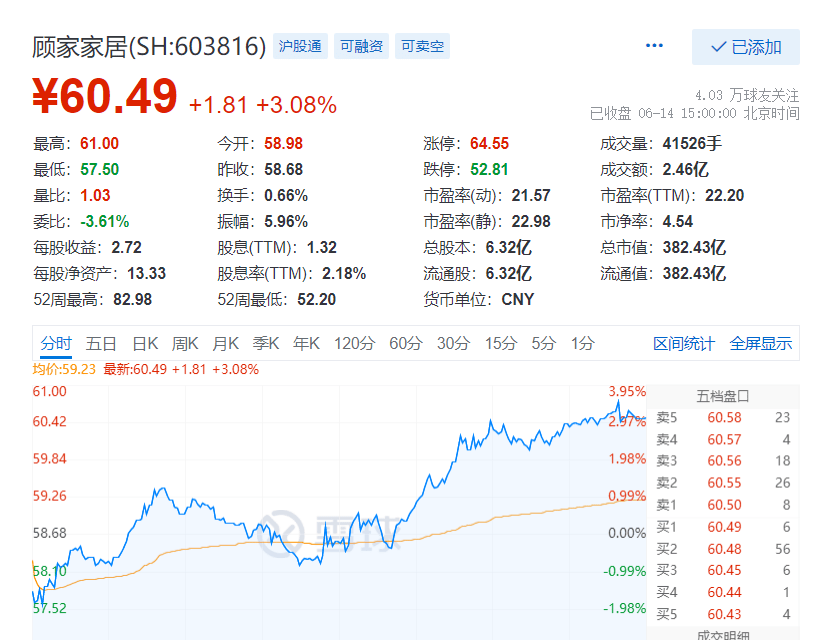Screen dimensions: 832x640
Task: Click the 涨停 value 64.55
Action: (489, 144)
